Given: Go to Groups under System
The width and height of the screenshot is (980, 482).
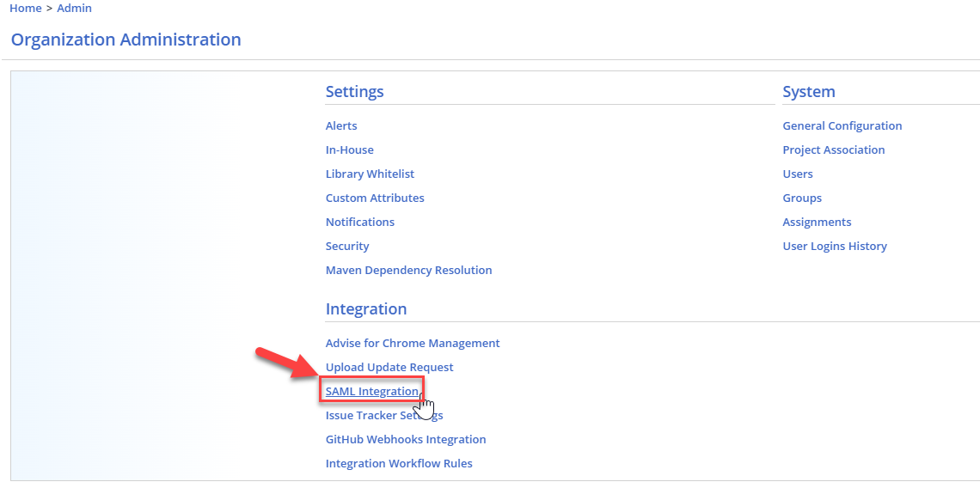Looking at the screenshot, I should point(802,198).
